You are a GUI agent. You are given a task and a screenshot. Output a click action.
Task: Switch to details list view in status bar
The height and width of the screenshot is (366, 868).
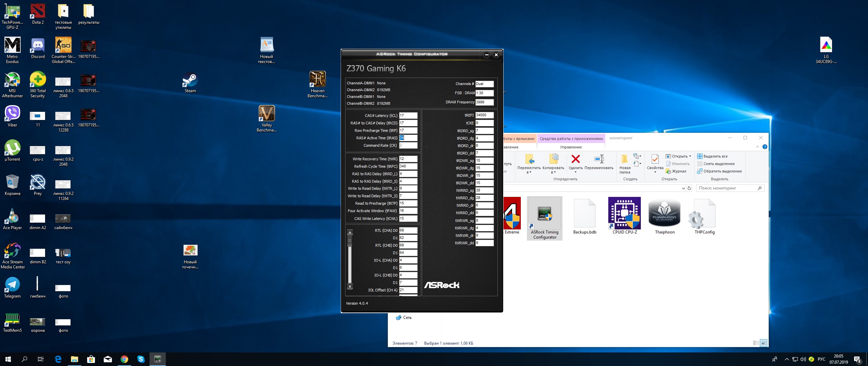[x=756, y=343]
